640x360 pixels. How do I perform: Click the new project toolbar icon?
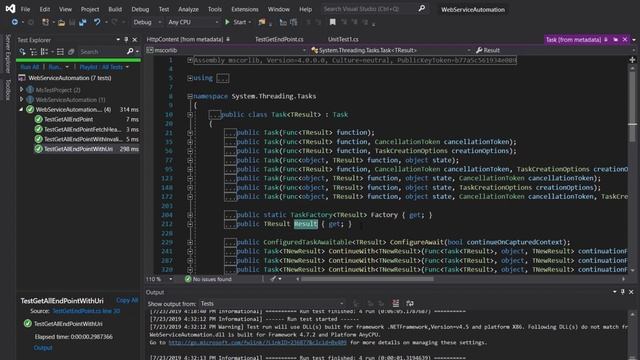click(x=45, y=22)
